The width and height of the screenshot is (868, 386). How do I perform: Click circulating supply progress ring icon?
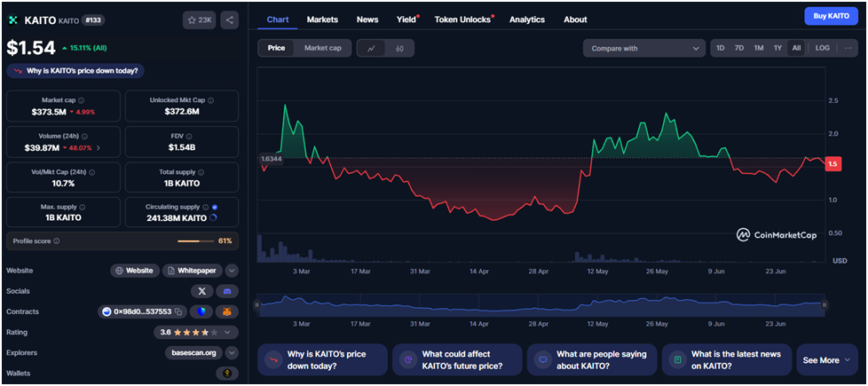pyautogui.click(x=214, y=217)
